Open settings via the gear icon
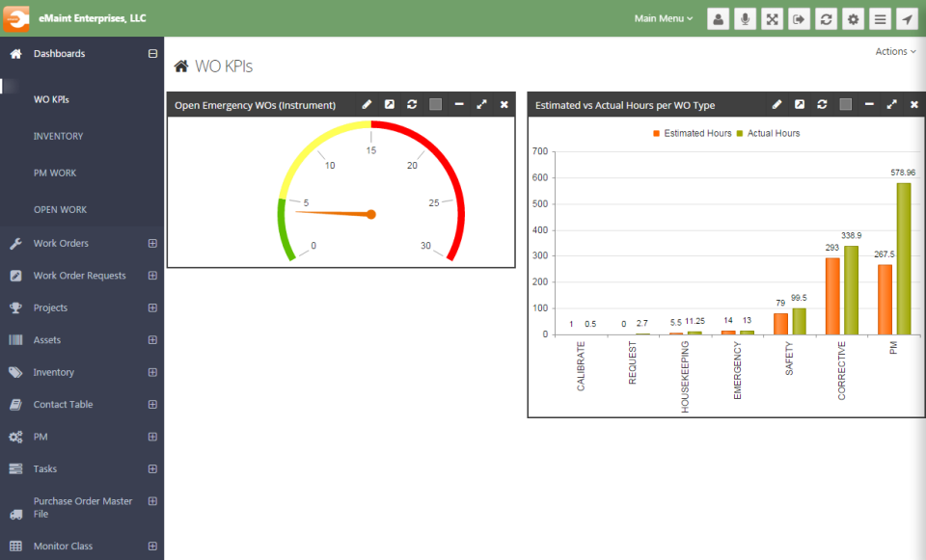Image resolution: width=926 pixels, height=560 pixels. [x=853, y=18]
